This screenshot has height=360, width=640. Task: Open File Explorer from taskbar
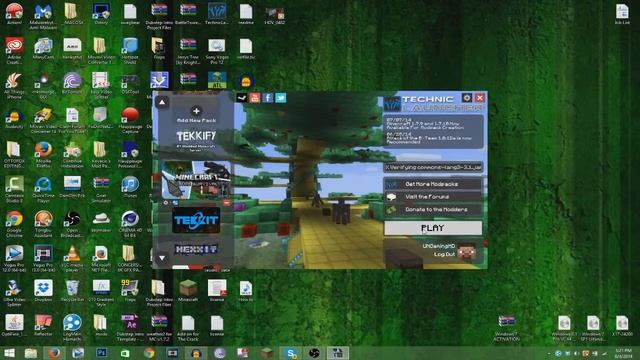coord(31,353)
